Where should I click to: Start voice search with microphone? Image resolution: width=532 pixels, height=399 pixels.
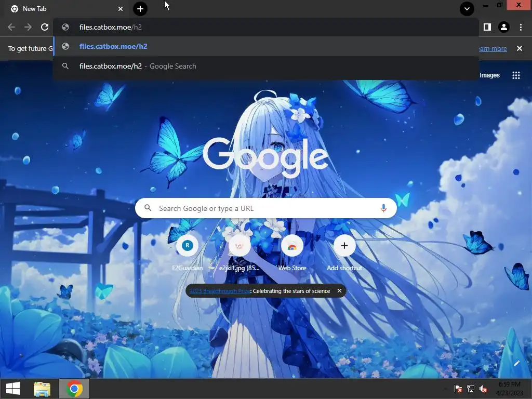384,208
